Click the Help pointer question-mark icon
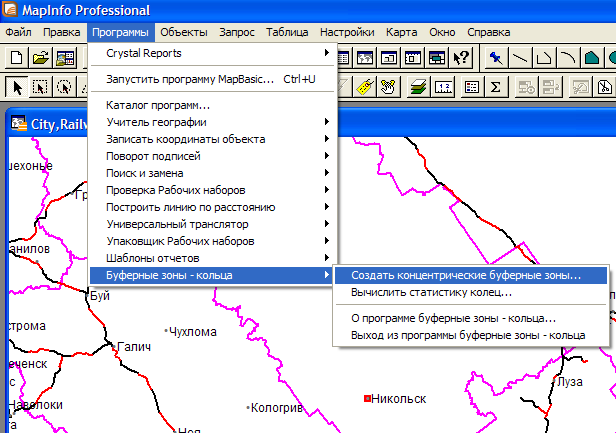 [x=460, y=58]
